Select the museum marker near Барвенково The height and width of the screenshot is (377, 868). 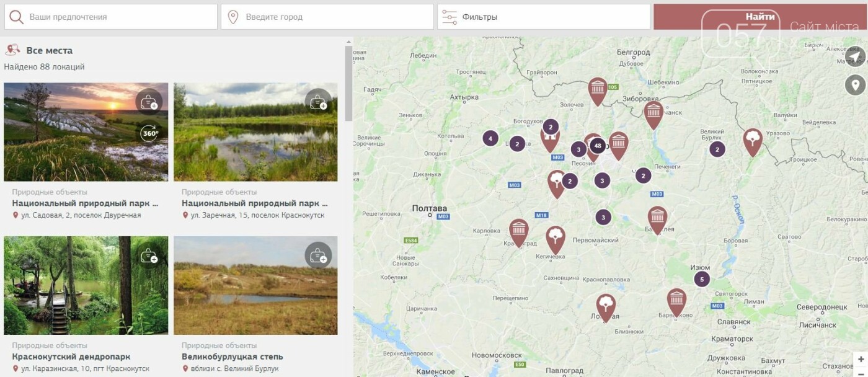coord(676,300)
